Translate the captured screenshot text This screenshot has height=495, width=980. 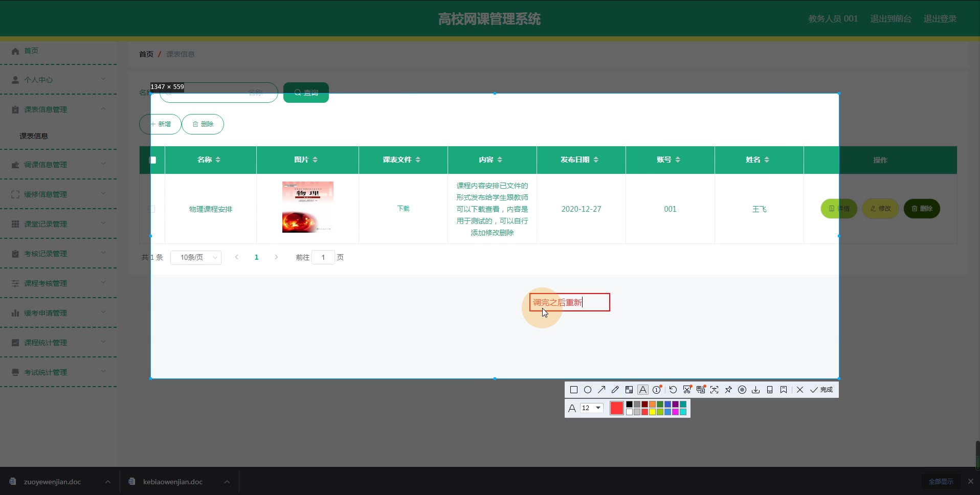click(x=701, y=390)
